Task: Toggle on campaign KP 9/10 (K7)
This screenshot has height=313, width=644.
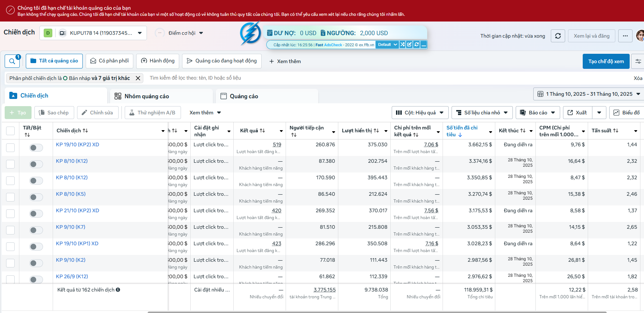Action: [x=36, y=230]
